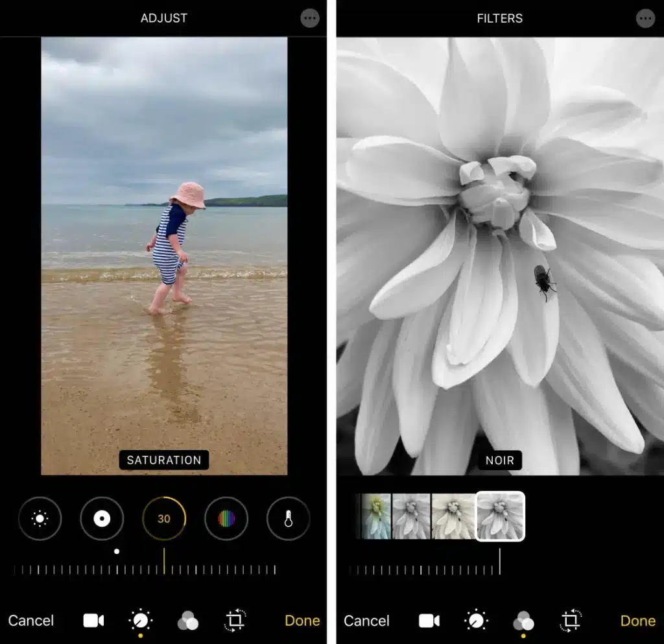Viewport: 664px width, 644px height.
Task: Toggle the Saturation adjustment on or off
Action: (164, 519)
